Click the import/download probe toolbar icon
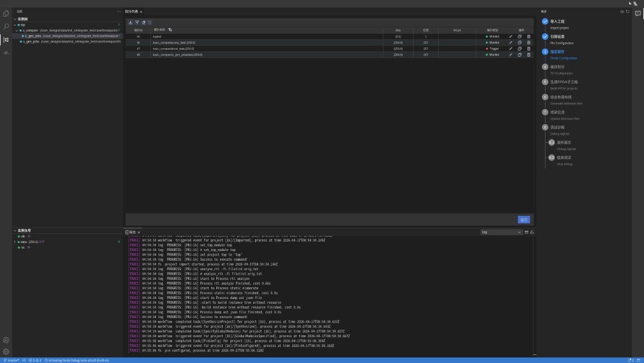Image resolution: width=644 pixels, height=363 pixels. coord(131,23)
